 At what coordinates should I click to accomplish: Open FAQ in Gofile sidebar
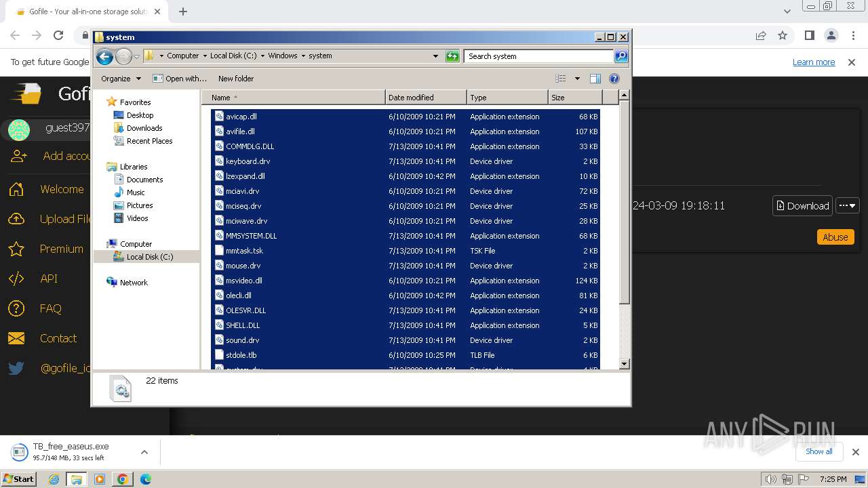click(x=50, y=308)
